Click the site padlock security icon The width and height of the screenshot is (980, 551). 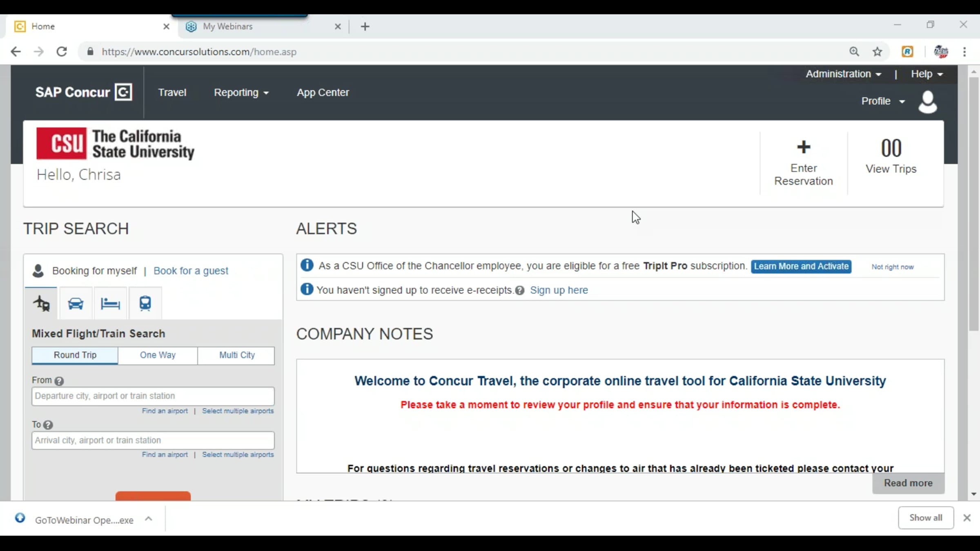point(90,51)
